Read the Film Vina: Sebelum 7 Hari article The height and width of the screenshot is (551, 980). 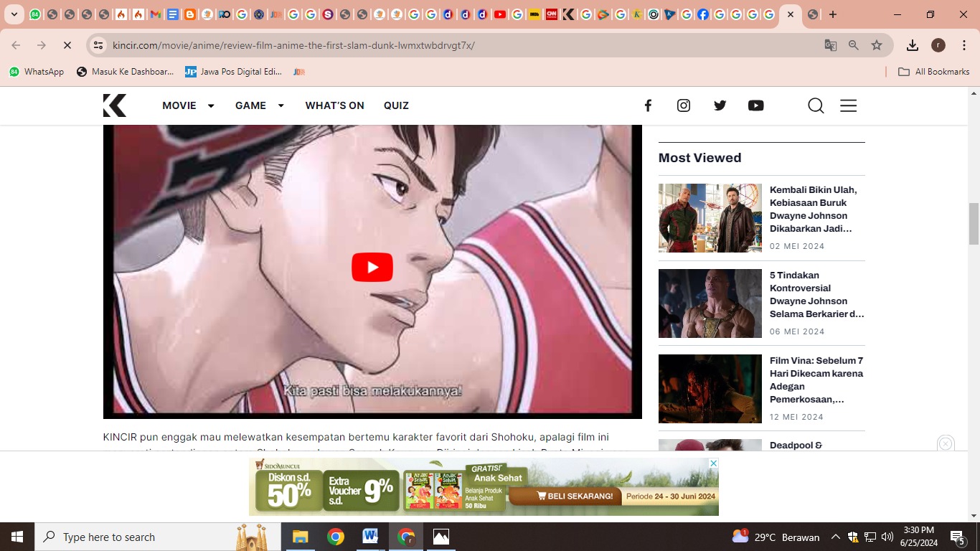pyautogui.click(x=816, y=380)
